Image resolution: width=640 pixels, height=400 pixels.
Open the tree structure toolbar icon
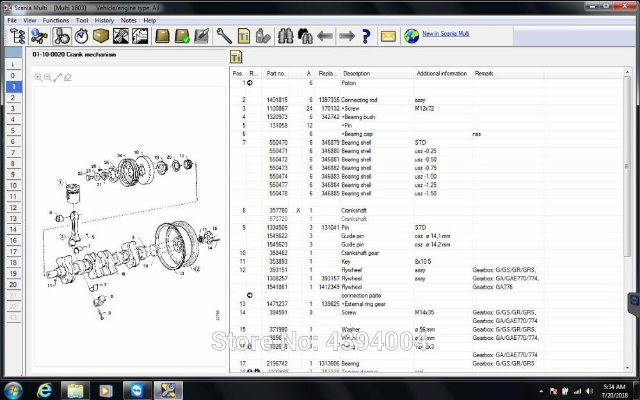click(17, 36)
